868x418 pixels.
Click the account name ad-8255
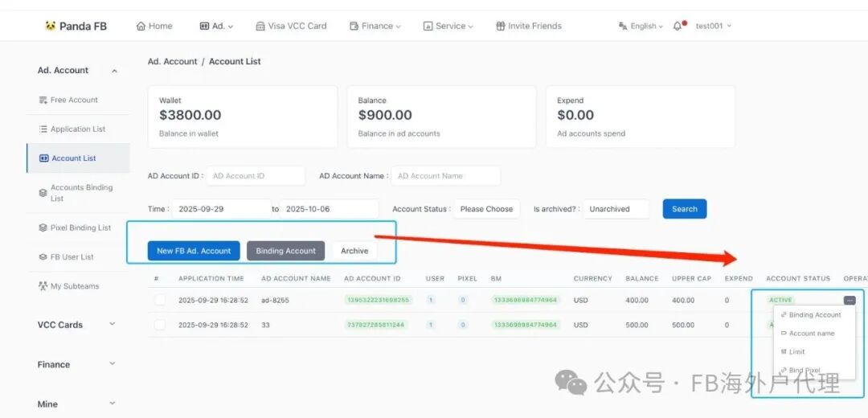point(275,300)
